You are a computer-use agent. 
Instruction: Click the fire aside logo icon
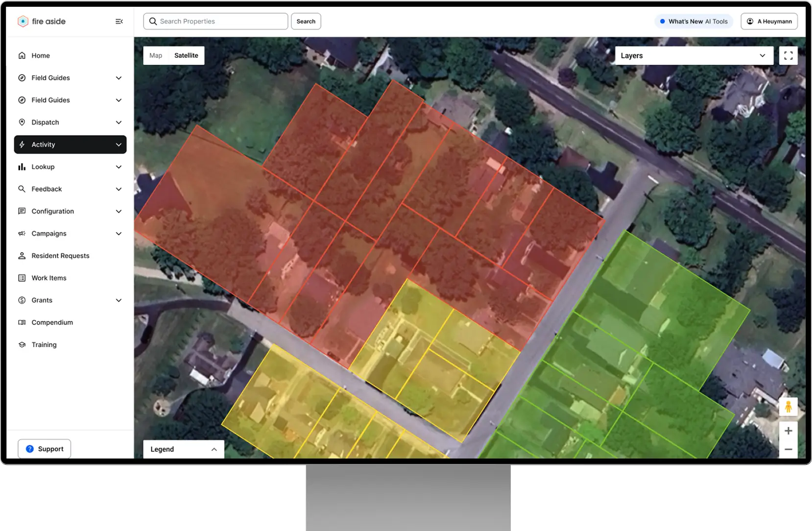click(x=23, y=21)
